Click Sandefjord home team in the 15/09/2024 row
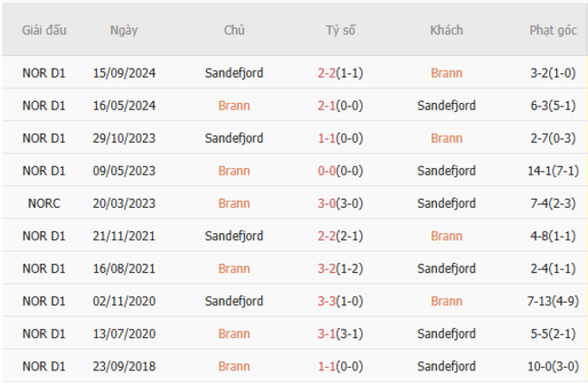This screenshot has height=384, width=588. pyautogui.click(x=234, y=73)
